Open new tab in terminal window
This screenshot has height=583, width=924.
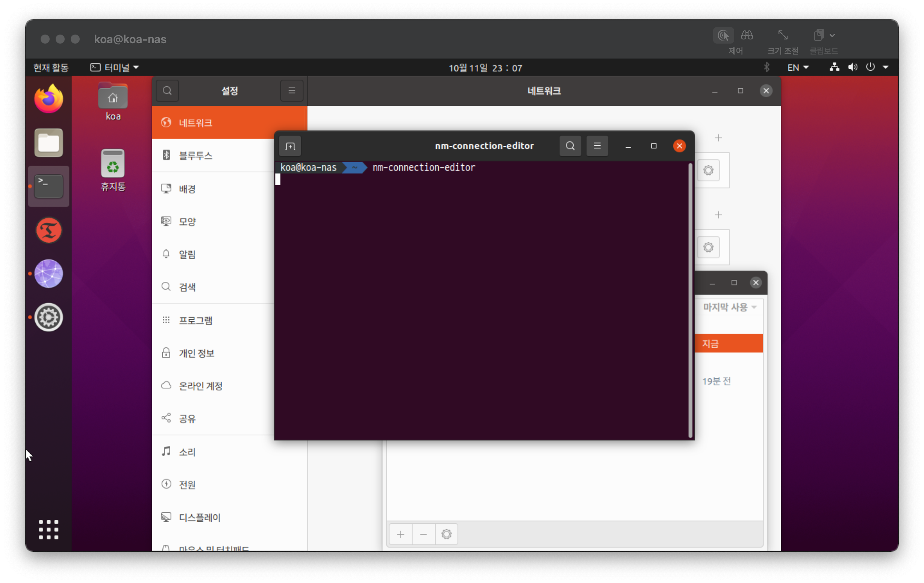(290, 146)
